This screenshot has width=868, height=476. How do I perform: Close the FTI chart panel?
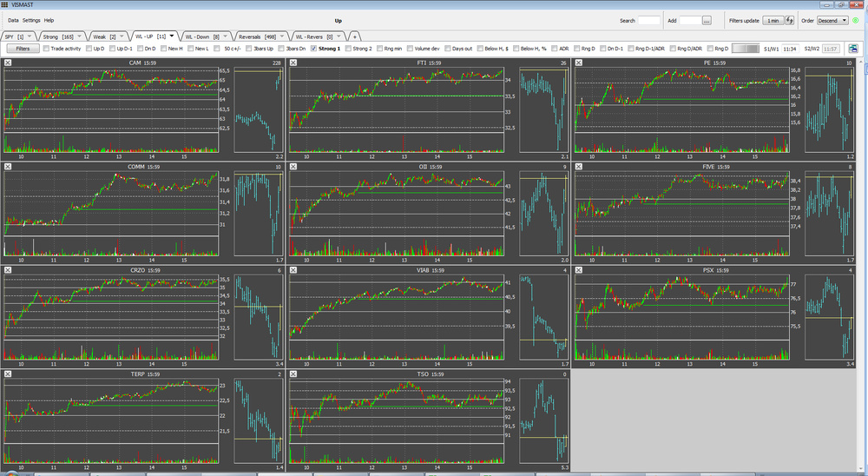click(293, 63)
